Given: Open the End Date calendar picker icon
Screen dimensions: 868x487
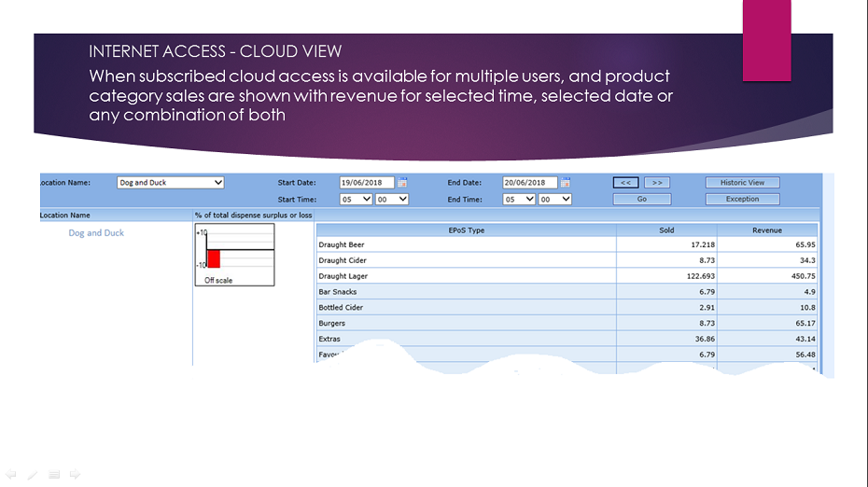Looking at the screenshot, I should 566,183.
